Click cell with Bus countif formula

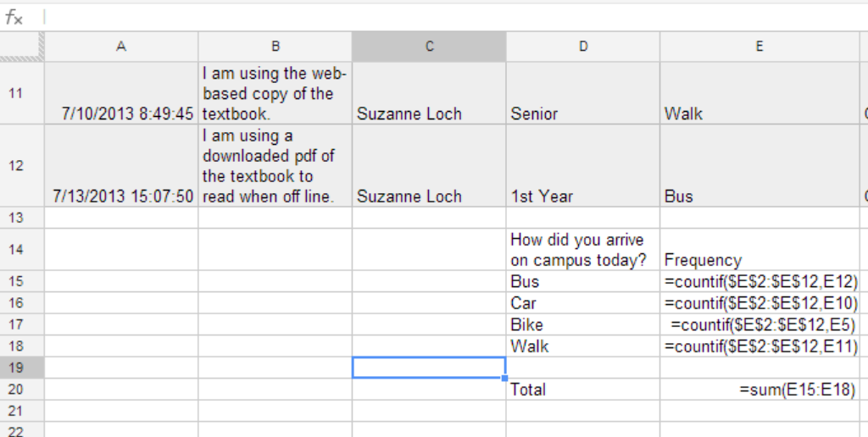pos(759,281)
